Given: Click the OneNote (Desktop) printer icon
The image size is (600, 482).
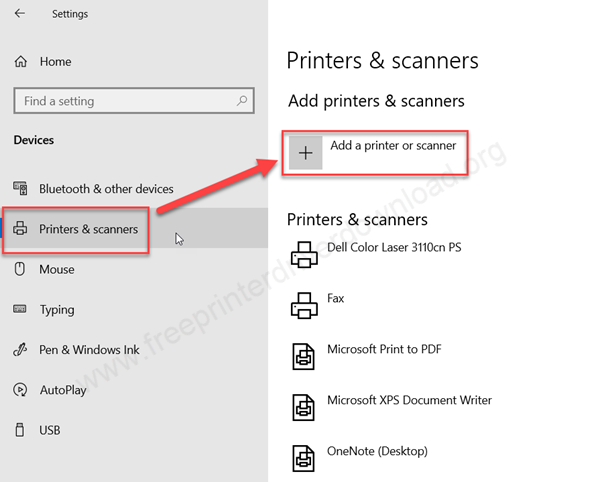Looking at the screenshot, I should pos(304,457).
